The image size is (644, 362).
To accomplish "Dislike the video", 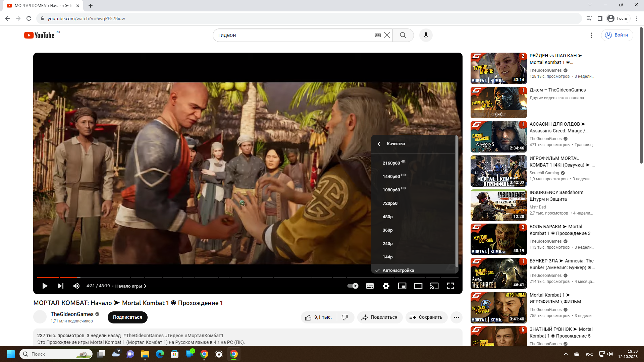I will [x=345, y=317].
